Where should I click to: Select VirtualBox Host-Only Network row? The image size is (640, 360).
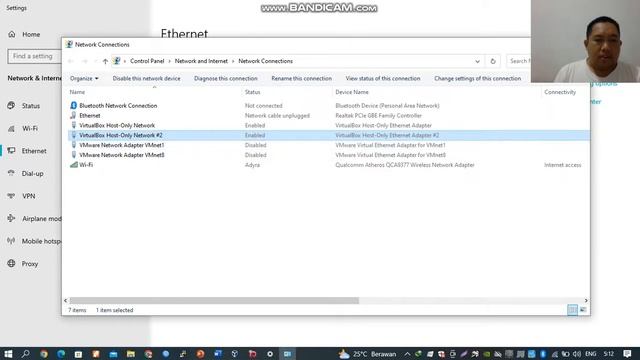point(329,125)
